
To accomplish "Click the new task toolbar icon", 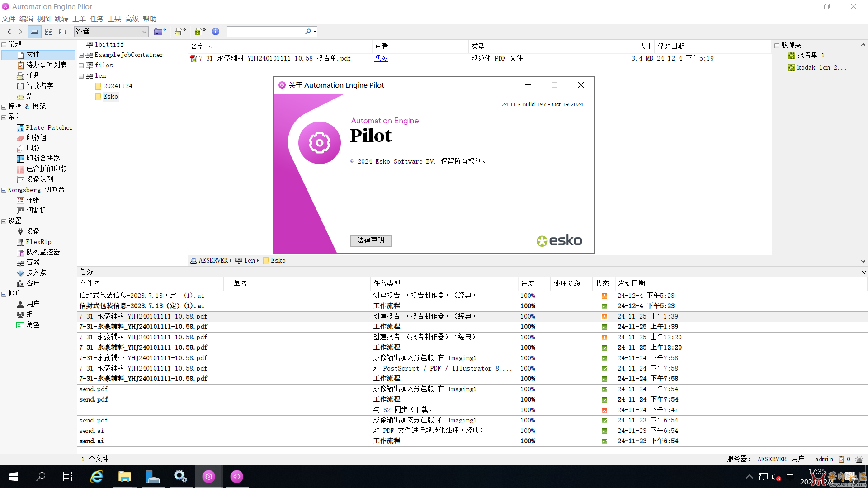I will click(x=200, y=32).
